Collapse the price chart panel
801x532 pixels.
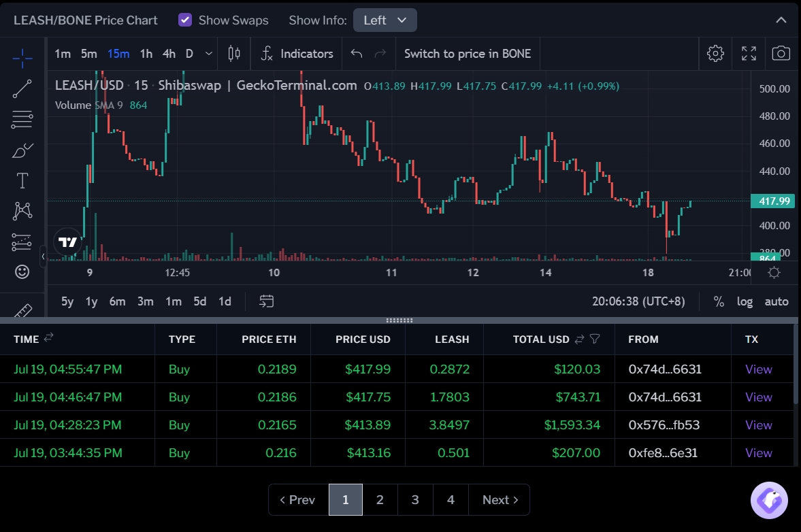click(781, 20)
